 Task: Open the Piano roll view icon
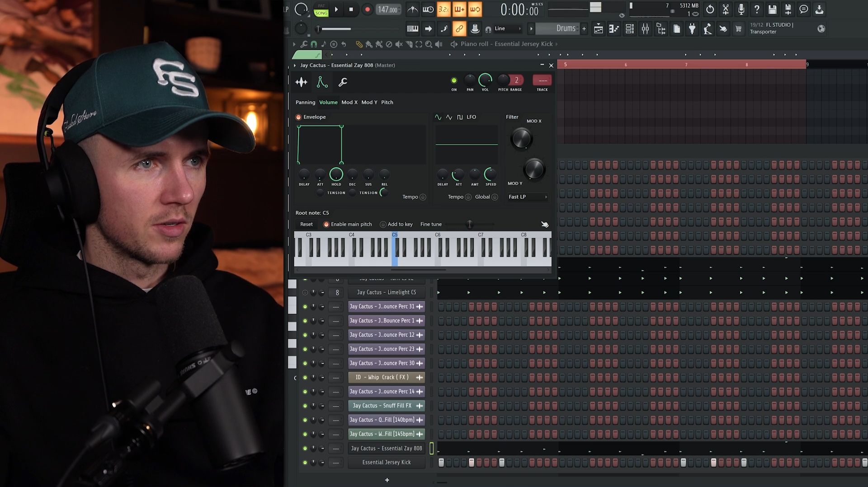(613, 29)
